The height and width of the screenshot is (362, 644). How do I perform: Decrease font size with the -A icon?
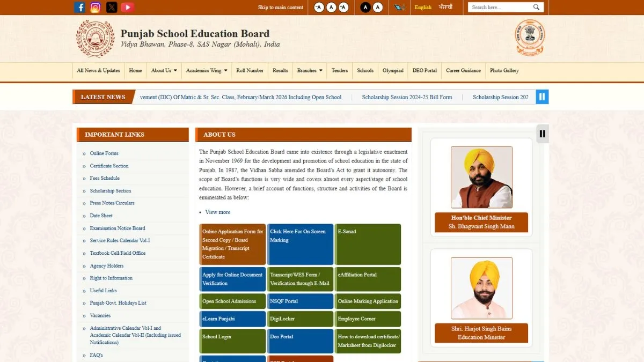click(x=319, y=7)
